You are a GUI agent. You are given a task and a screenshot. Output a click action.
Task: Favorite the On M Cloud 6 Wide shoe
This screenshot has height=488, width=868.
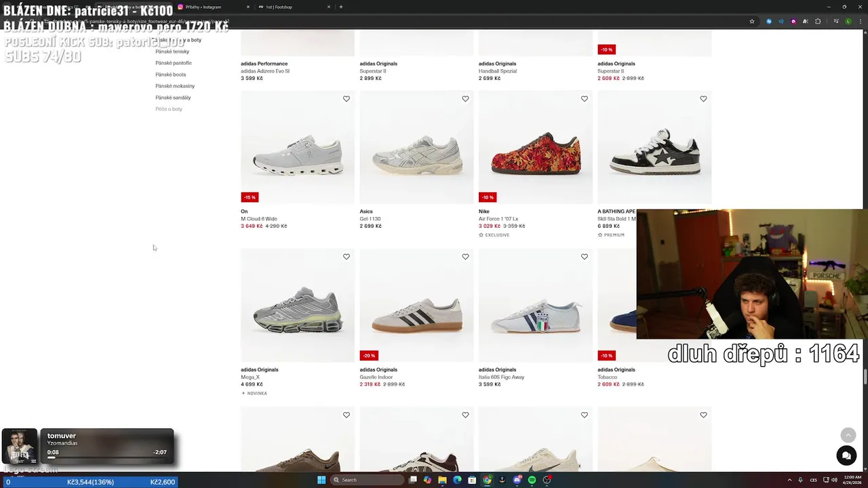tap(347, 99)
